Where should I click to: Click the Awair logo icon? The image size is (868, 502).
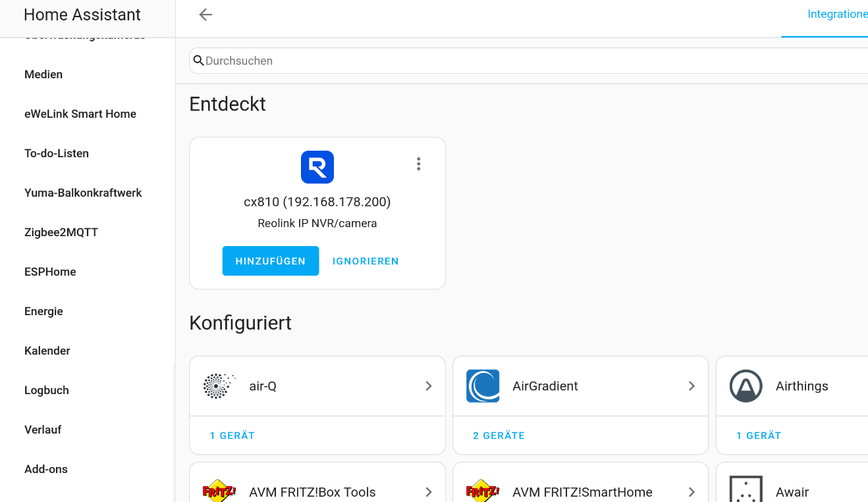point(746,490)
